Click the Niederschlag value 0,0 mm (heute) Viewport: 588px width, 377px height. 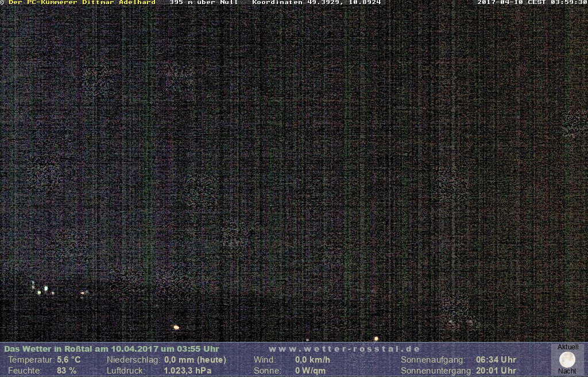[195, 360]
